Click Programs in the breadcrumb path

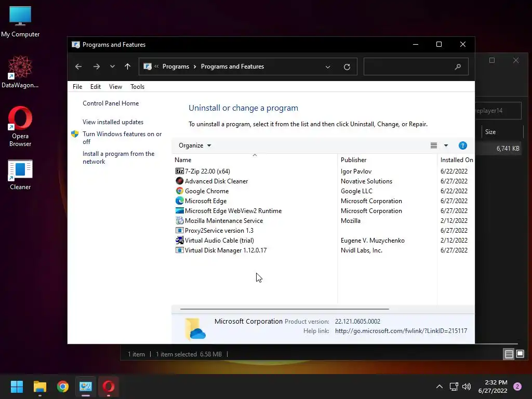(x=176, y=66)
